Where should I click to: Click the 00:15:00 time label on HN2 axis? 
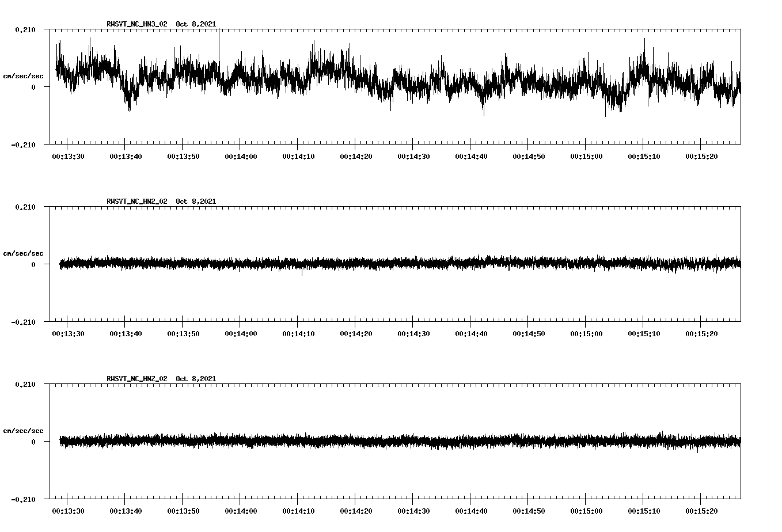[x=587, y=334]
